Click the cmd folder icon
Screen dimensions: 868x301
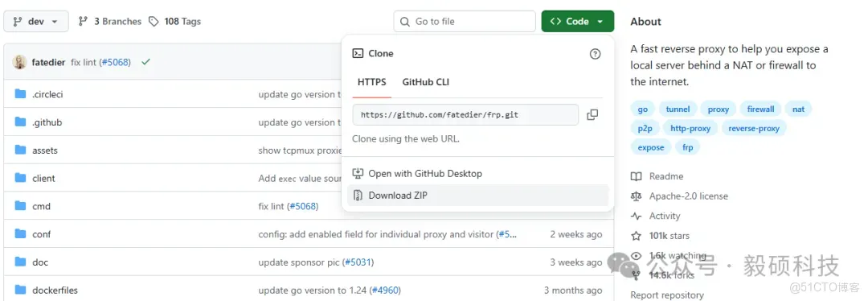pyautogui.click(x=20, y=206)
